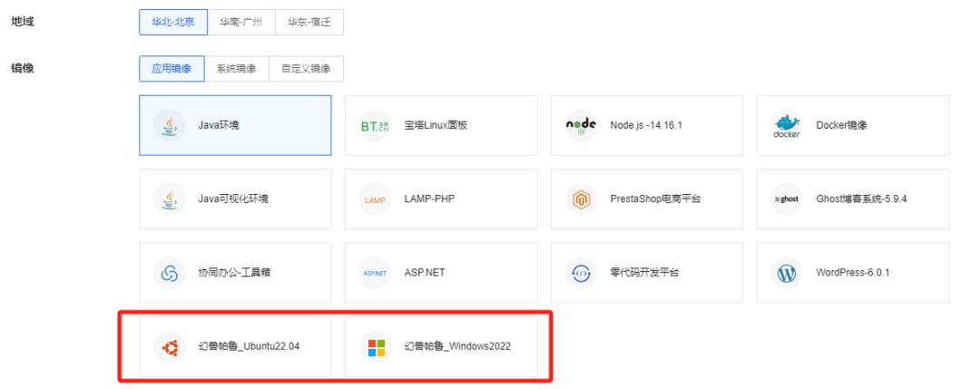Switch to the 应用镜像 tab
Viewport: 980px width, 389px height.
pos(171,69)
